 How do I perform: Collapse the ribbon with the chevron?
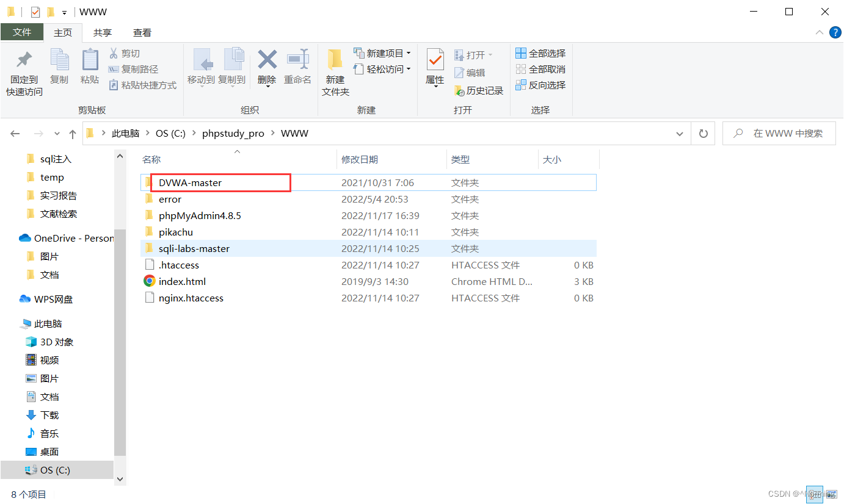point(819,32)
